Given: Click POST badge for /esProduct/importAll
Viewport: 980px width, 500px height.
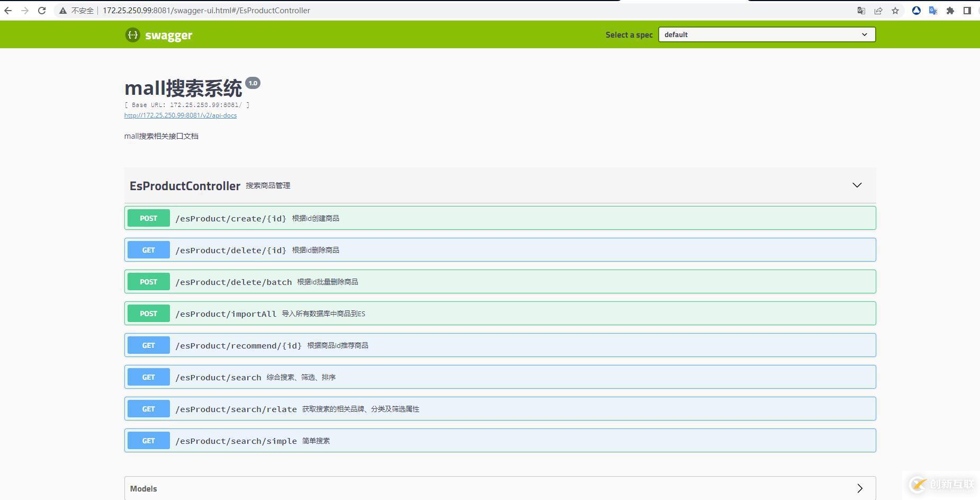Looking at the screenshot, I should (x=149, y=314).
